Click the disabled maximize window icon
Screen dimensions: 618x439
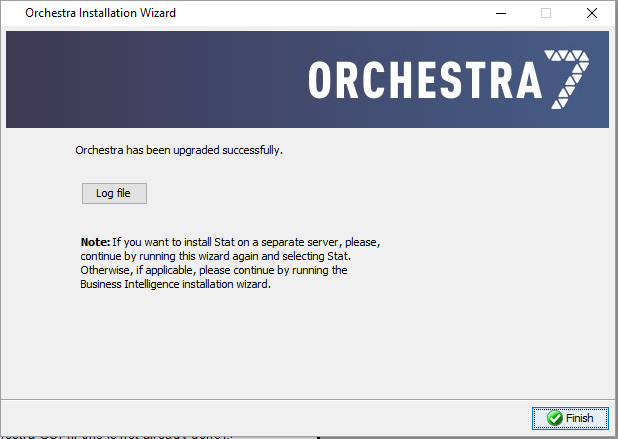pyautogui.click(x=546, y=13)
